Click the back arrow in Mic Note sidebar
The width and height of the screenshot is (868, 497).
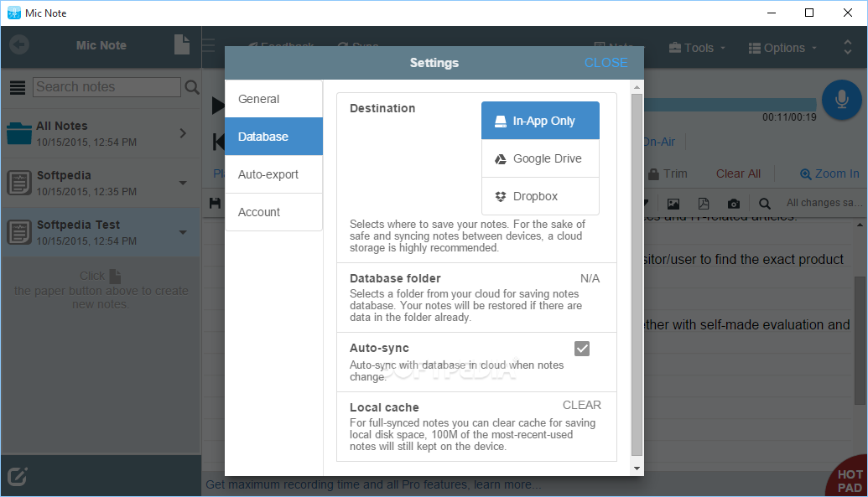(18, 44)
